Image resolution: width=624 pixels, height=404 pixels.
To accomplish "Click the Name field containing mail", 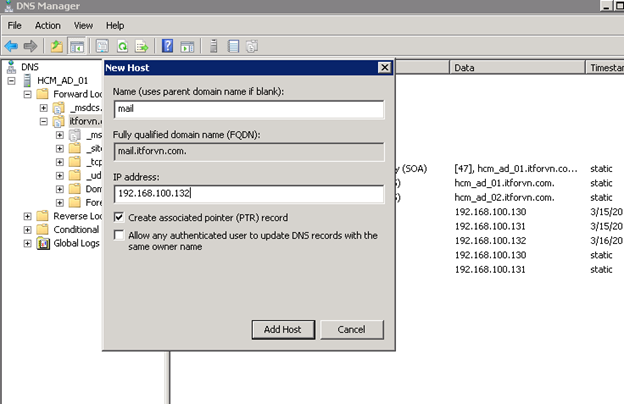I will (x=248, y=110).
